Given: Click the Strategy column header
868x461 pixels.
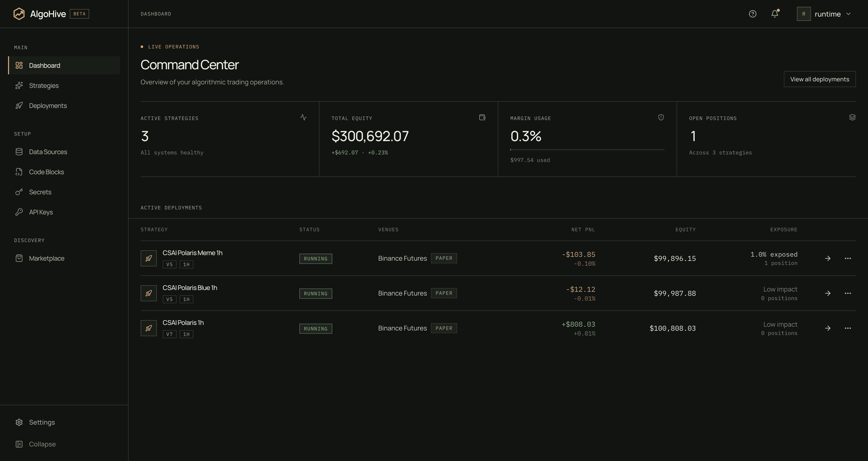Looking at the screenshot, I should [154, 229].
